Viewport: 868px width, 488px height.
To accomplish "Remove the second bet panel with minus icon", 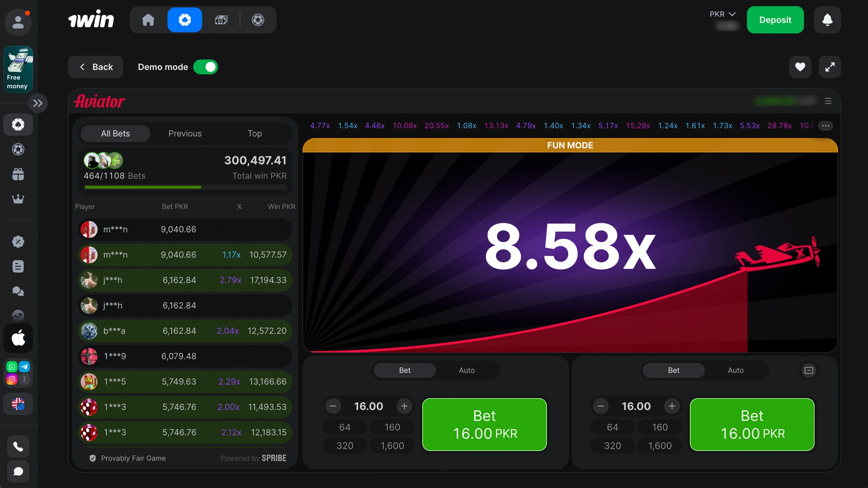I will click(x=809, y=371).
